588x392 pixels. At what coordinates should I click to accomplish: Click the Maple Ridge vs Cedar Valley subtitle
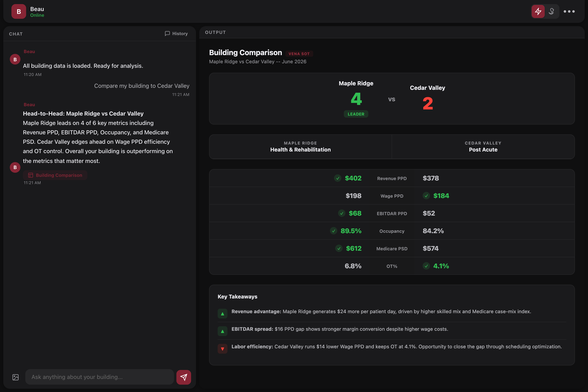click(257, 61)
